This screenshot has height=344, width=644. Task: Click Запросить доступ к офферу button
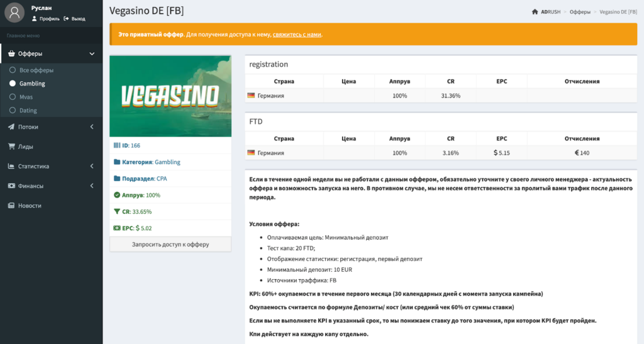tap(170, 244)
